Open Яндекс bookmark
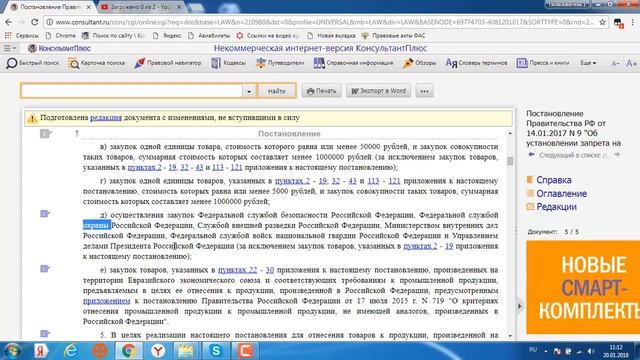The image size is (640, 360). [x=167, y=36]
